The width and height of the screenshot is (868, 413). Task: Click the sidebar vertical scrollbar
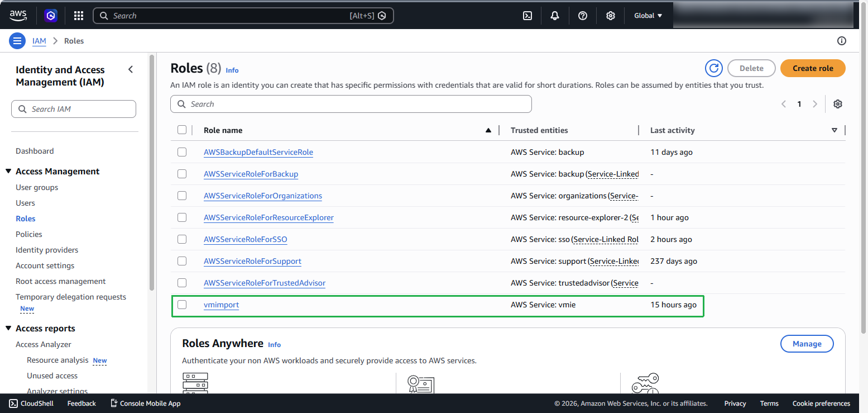(152, 172)
